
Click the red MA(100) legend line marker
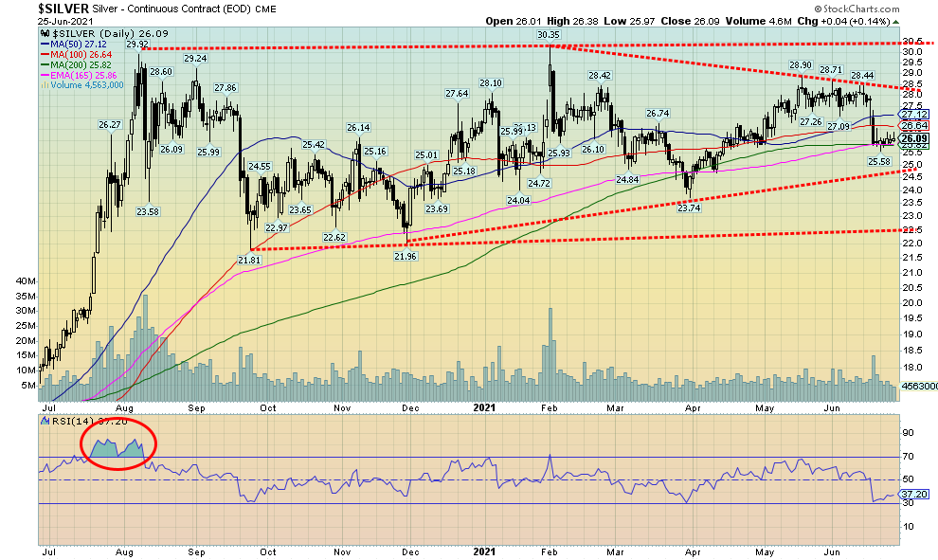[x=46, y=54]
